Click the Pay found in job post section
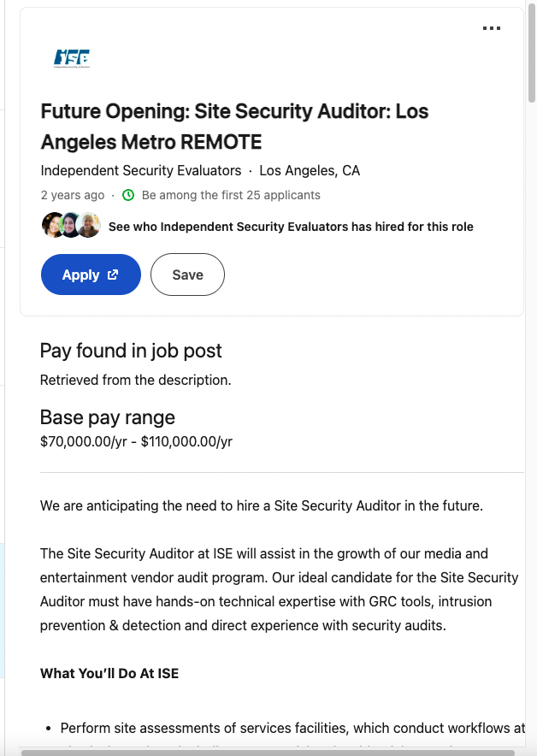This screenshot has height=756, width=537. [130, 351]
